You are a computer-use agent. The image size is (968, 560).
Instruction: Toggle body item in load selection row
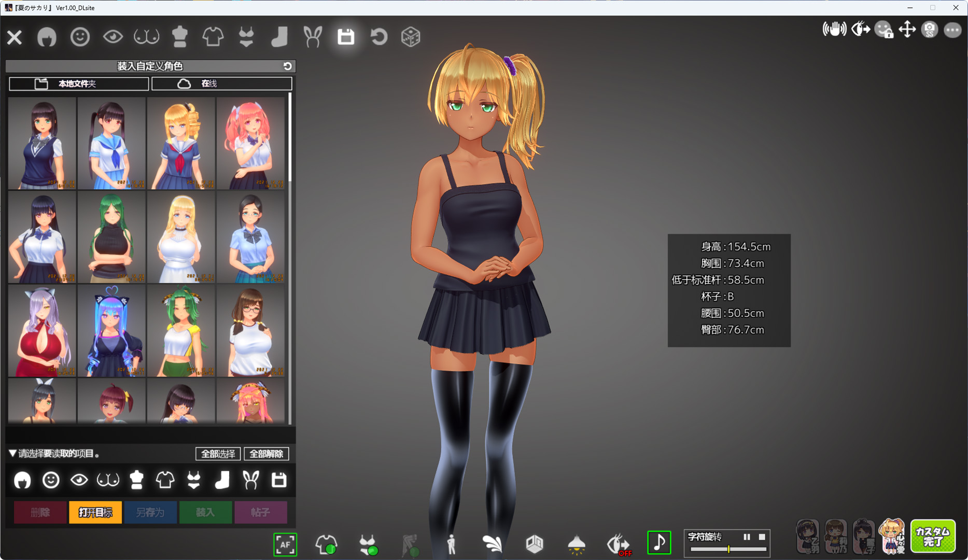(x=137, y=480)
